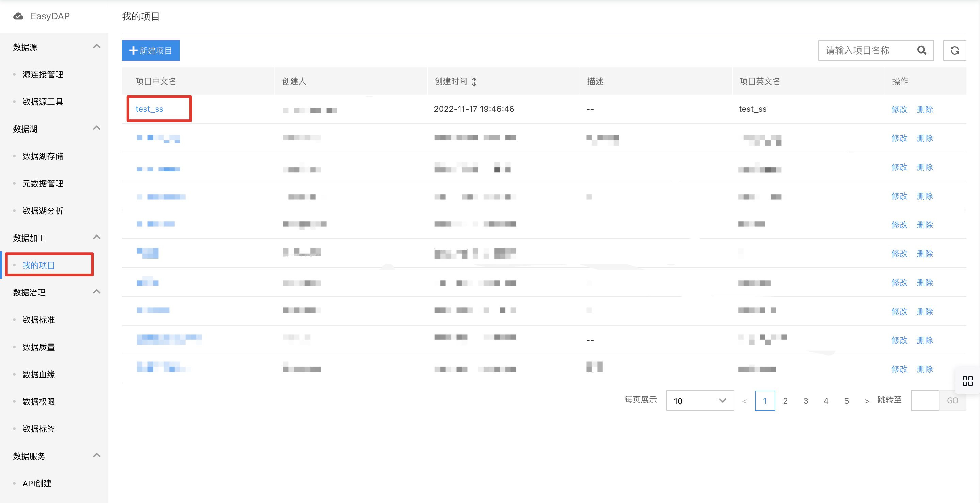Open 数据质量 in sidebar
Viewport: 980px width, 503px height.
coord(38,347)
